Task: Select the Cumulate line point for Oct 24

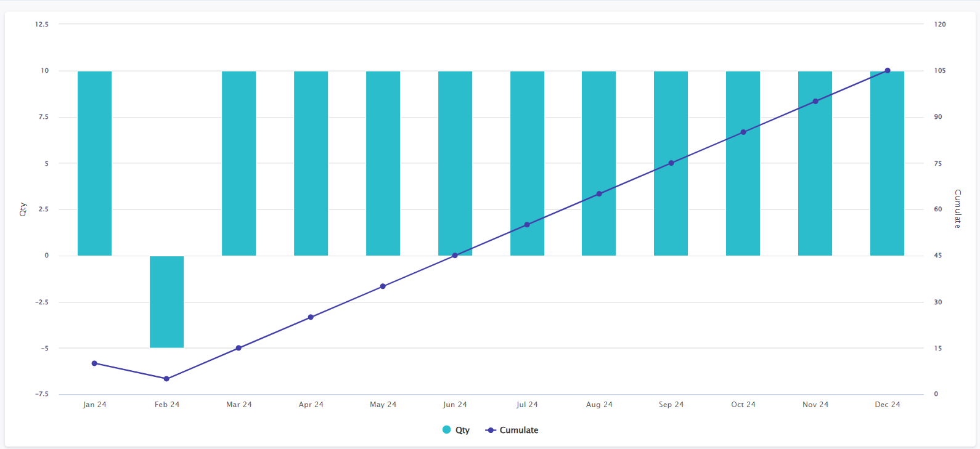Action: [x=743, y=132]
